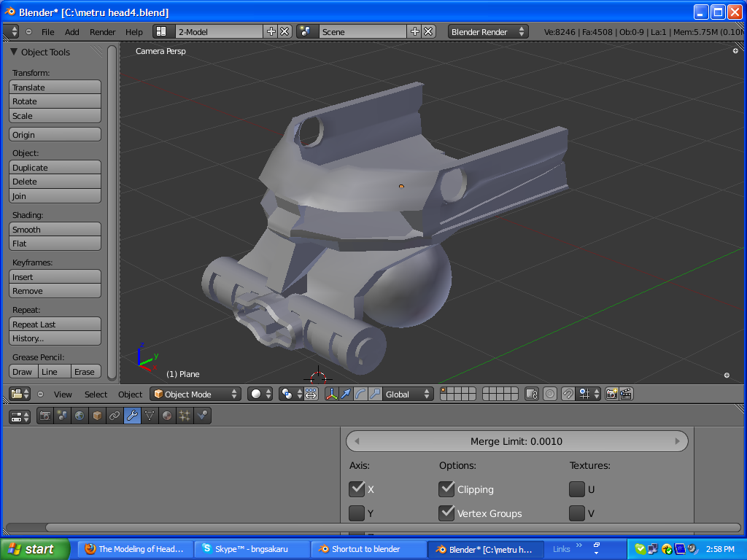
Task: Select the Modifiers wrench tab
Action: click(132, 416)
